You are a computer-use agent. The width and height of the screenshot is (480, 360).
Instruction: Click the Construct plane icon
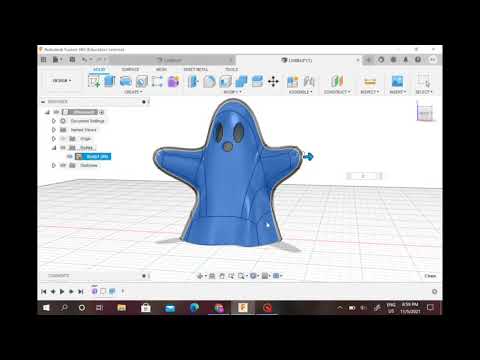click(337, 81)
